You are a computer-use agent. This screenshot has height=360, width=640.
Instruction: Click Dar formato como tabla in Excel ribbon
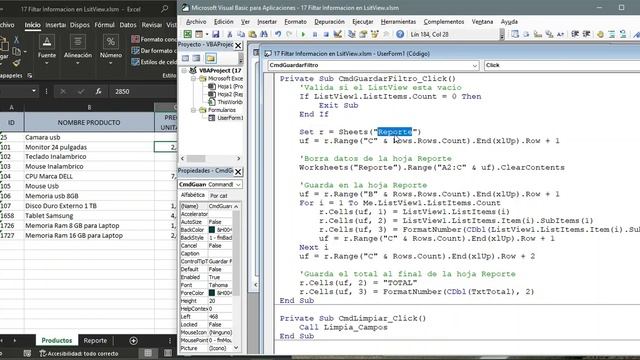tap(153, 51)
